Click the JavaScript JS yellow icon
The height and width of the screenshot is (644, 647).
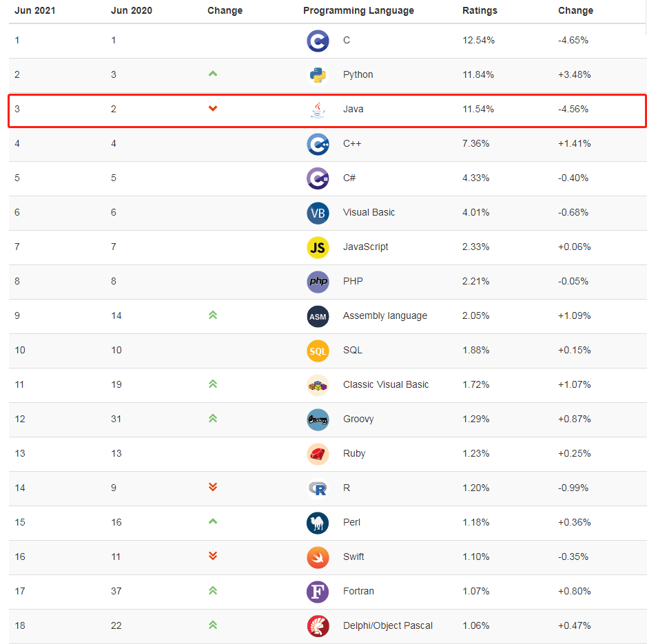pos(318,247)
